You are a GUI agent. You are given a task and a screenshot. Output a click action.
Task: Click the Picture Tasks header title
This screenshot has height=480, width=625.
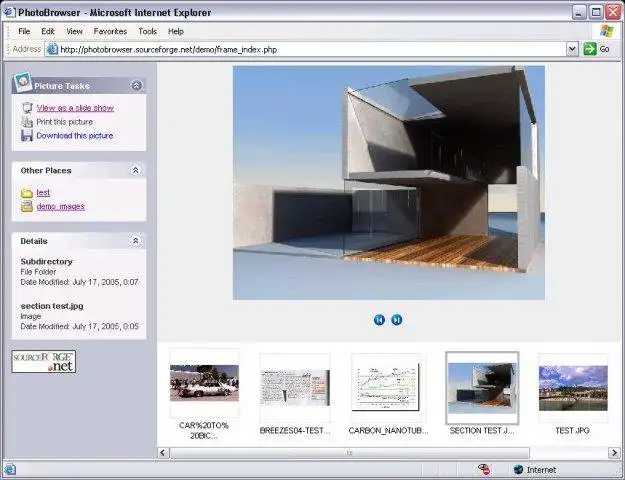62,86
